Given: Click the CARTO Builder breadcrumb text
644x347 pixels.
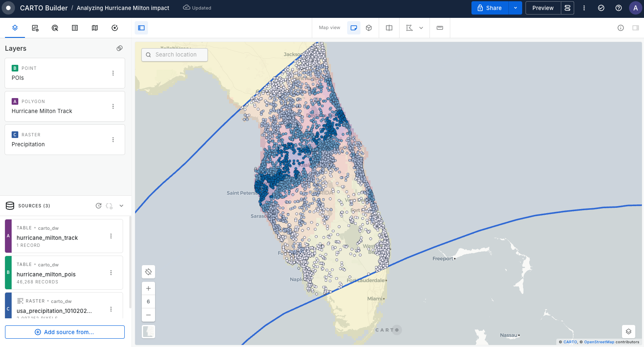Looking at the screenshot, I should 44,8.
